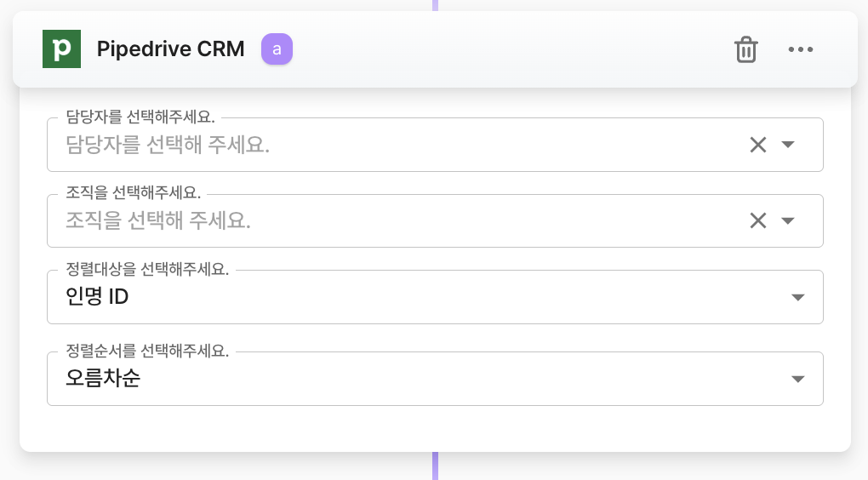Viewport: 868px width, 480px height.
Task: Select the 인명 ID value text
Action: [x=97, y=298]
